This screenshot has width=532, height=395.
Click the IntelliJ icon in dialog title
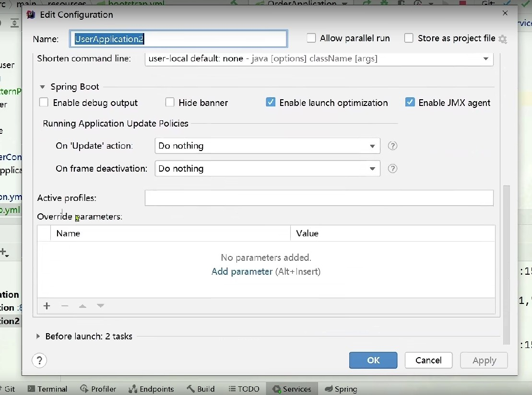31,14
